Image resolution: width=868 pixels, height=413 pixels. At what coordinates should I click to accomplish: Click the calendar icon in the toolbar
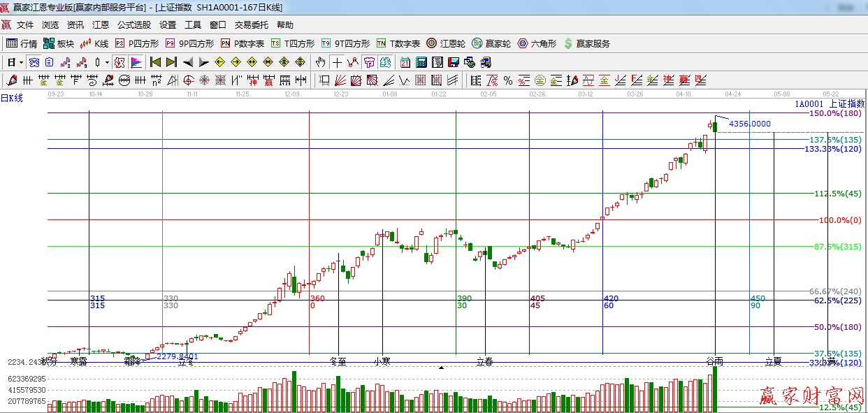[x=405, y=62]
